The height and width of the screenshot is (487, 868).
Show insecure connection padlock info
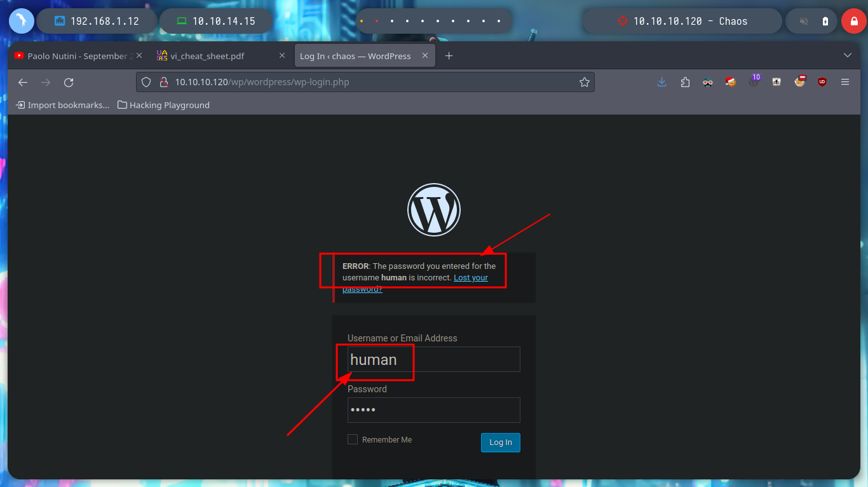pos(163,82)
